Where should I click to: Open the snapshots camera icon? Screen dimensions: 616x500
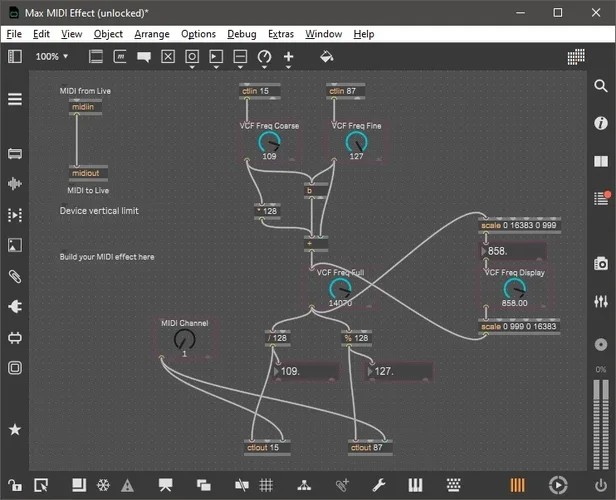click(x=600, y=263)
